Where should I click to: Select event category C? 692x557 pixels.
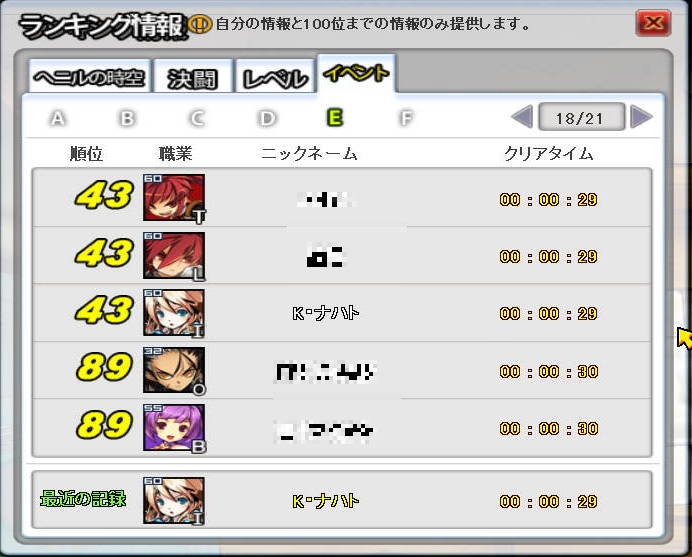coord(197,118)
